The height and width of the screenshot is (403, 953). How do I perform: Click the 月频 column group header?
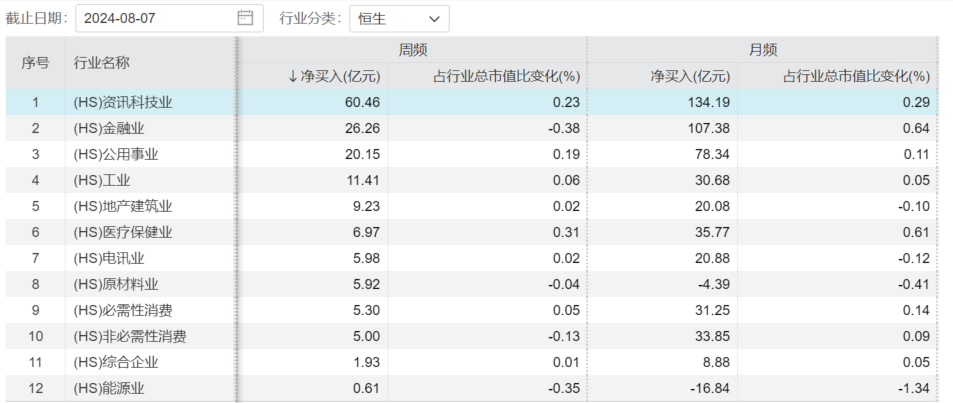(x=763, y=50)
